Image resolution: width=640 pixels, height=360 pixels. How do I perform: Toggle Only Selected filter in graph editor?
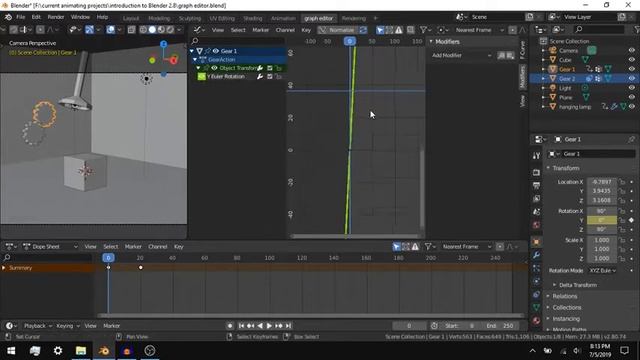380,30
